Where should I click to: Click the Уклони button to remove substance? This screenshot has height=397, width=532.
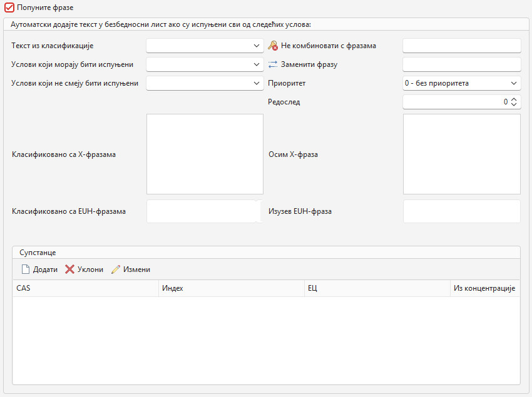[x=84, y=269]
